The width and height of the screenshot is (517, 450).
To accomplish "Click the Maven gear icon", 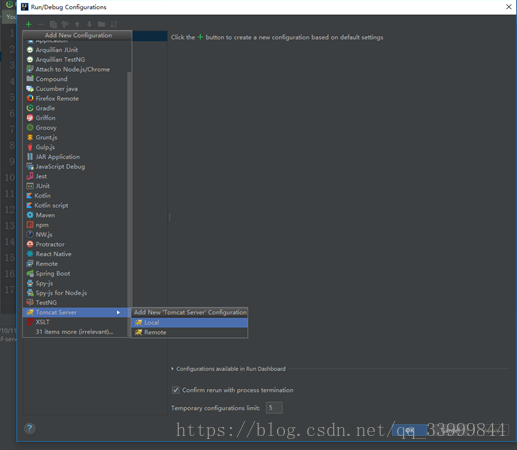I will click(x=30, y=215).
